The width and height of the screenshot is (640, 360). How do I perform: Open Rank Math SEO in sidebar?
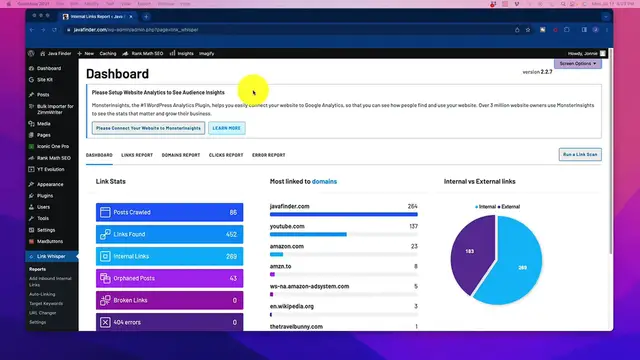coord(50,158)
